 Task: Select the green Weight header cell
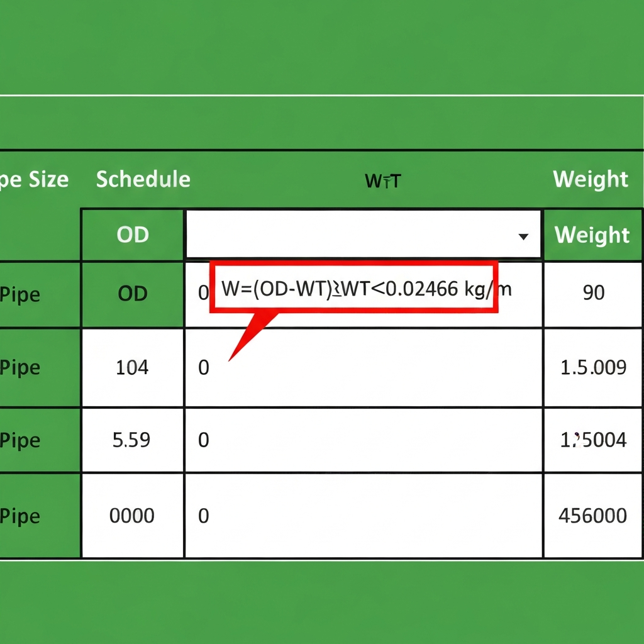click(592, 235)
